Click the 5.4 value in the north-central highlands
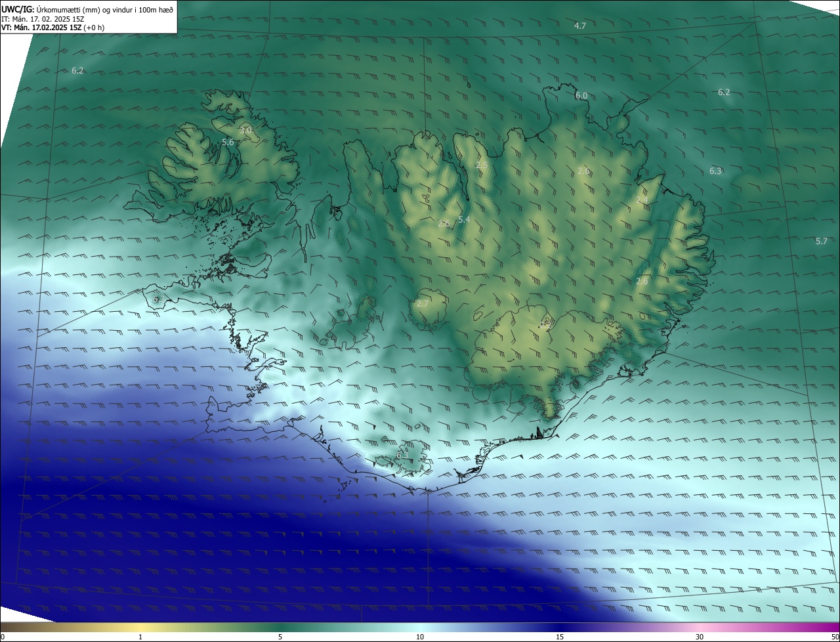The image size is (840, 642). [464, 220]
